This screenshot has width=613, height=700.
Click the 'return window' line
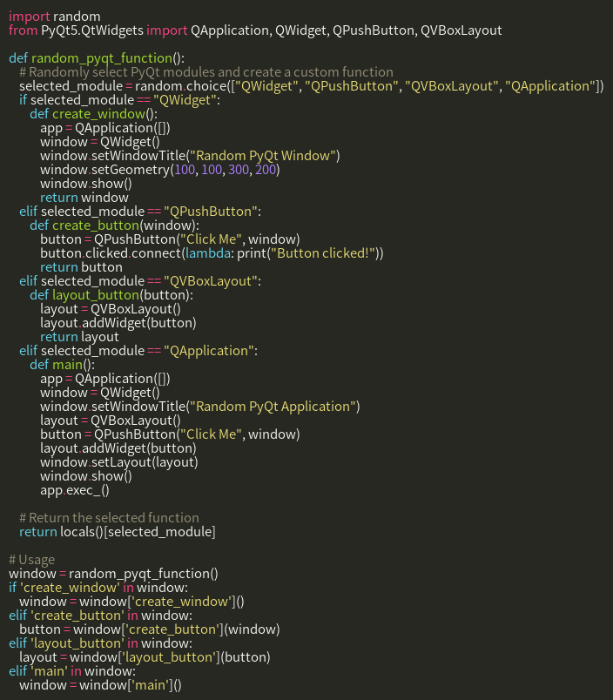point(84,198)
